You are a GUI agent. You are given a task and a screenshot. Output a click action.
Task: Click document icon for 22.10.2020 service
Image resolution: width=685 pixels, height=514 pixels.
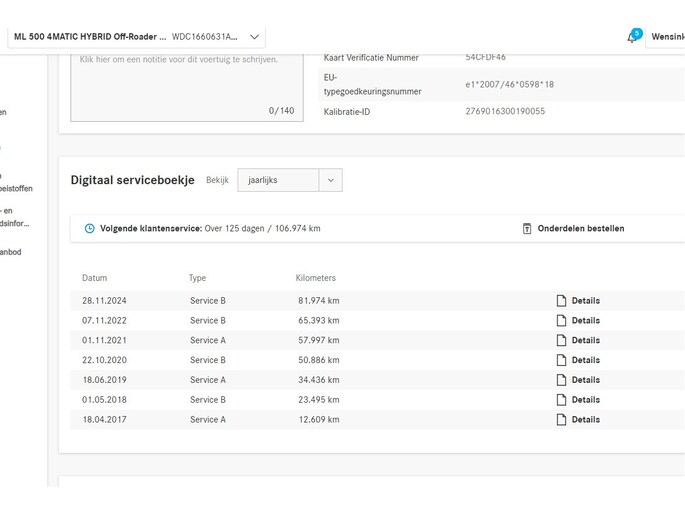pos(561,360)
